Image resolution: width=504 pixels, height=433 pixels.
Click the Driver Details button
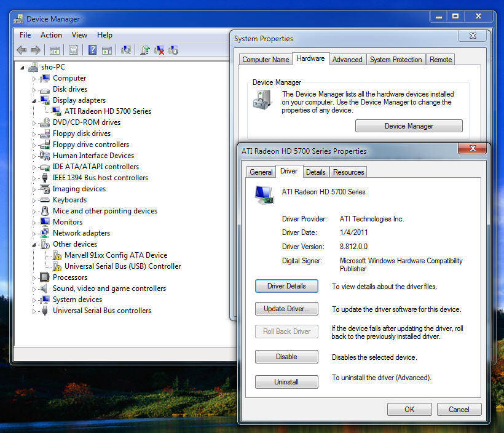click(286, 286)
